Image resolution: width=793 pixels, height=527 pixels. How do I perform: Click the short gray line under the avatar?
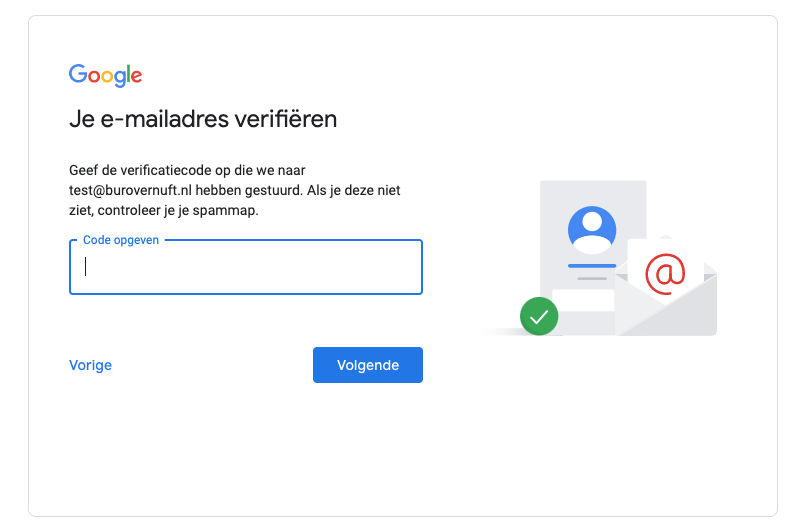click(592, 277)
